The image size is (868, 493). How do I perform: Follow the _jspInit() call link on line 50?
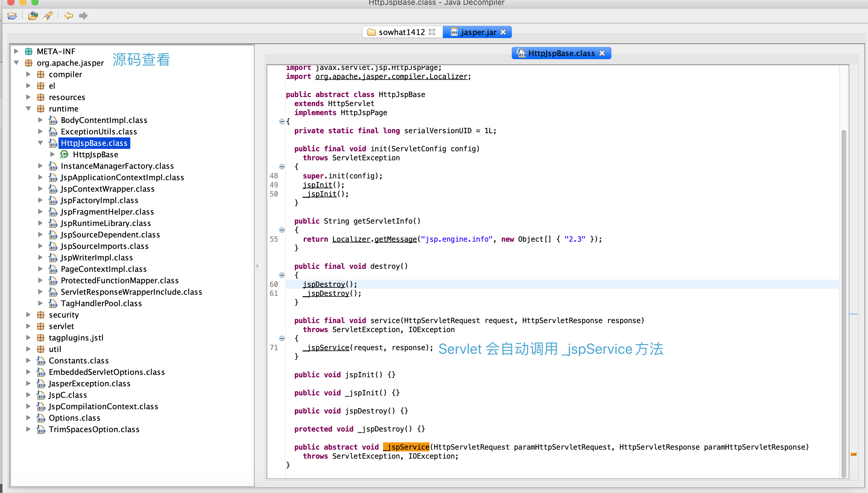320,194
